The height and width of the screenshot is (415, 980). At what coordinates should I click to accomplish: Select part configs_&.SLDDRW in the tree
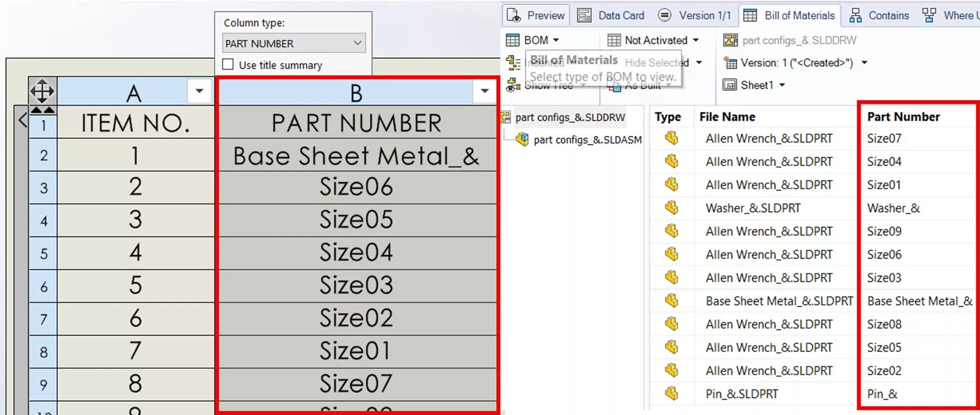pyautogui.click(x=570, y=117)
